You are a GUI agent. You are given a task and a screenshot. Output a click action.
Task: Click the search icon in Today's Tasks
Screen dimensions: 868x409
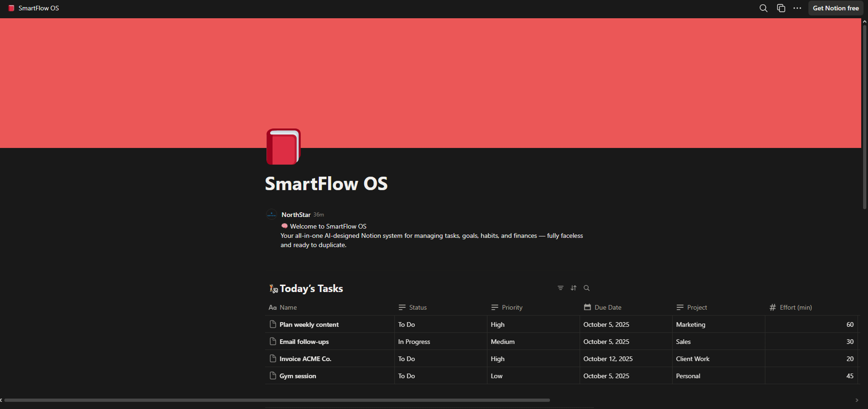[587, 288]
